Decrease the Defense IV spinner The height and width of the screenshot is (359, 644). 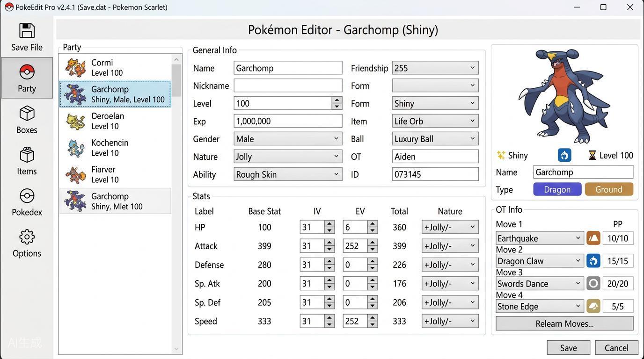coord(329,268)
